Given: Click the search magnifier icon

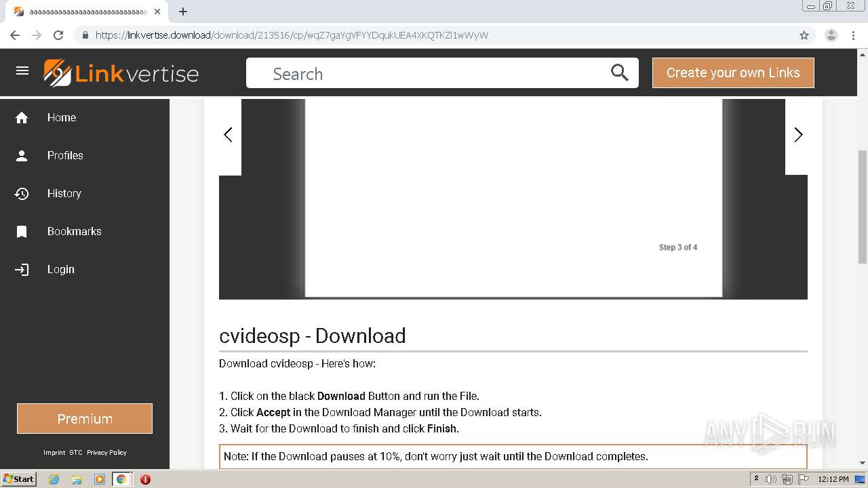Looking at the screenshot, I should [619, 73].
